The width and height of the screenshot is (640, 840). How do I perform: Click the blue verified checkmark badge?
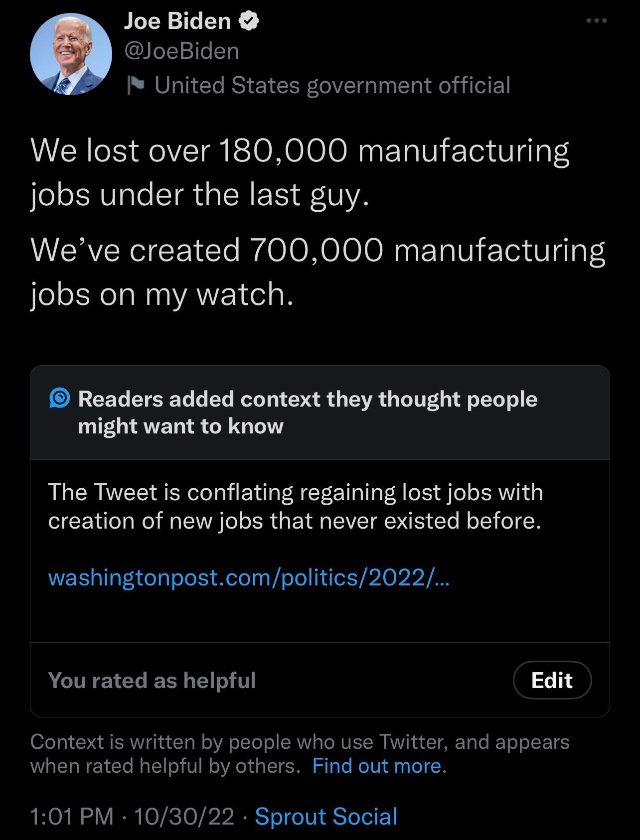(249, 21)
